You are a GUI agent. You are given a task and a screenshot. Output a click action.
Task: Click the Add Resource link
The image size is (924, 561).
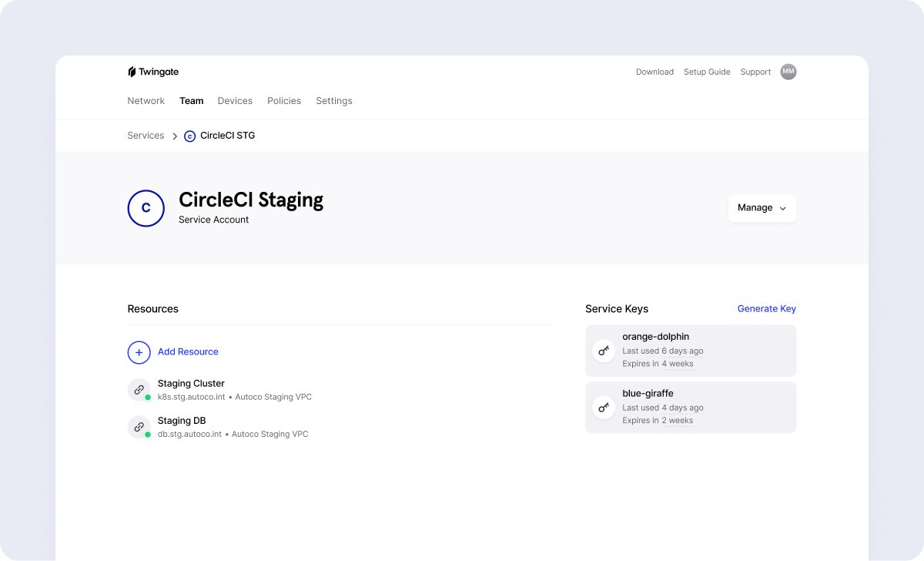tap(188, 352)
